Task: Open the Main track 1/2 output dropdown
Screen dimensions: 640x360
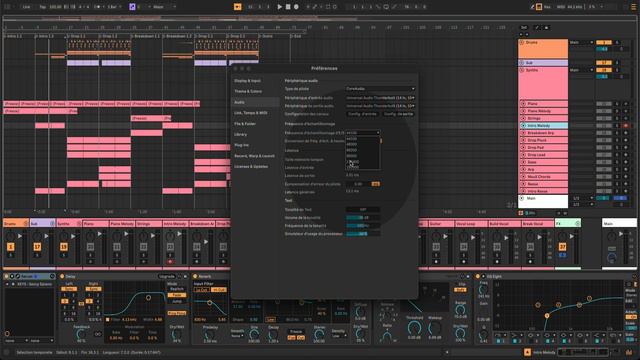Action: pyautogui.click(x=582, y=198)
